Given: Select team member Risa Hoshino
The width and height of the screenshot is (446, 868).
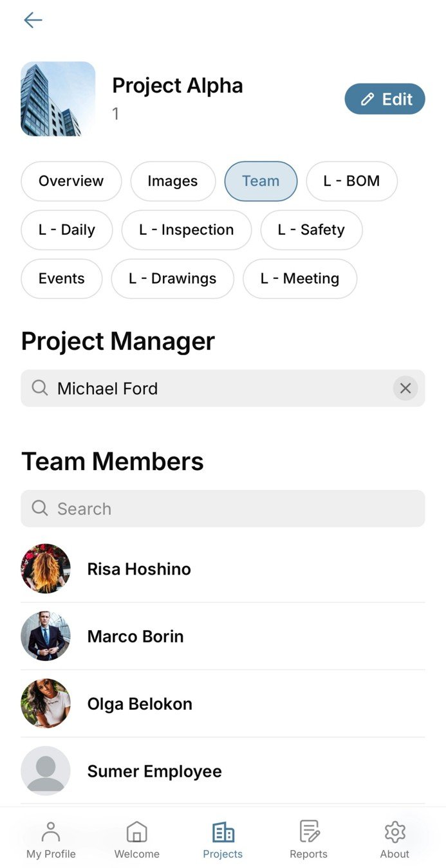Looking at the screenshot, I should tap(139, 569).
